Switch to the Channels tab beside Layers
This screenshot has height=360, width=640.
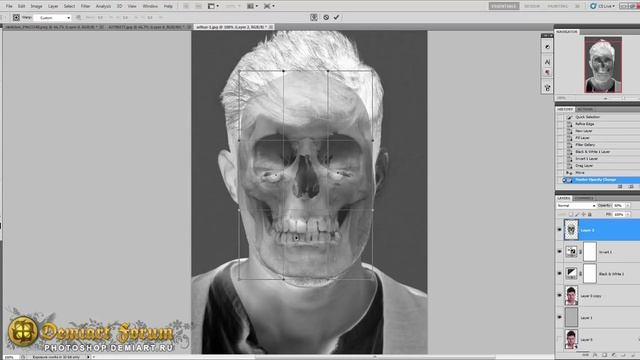click(584, 198)
